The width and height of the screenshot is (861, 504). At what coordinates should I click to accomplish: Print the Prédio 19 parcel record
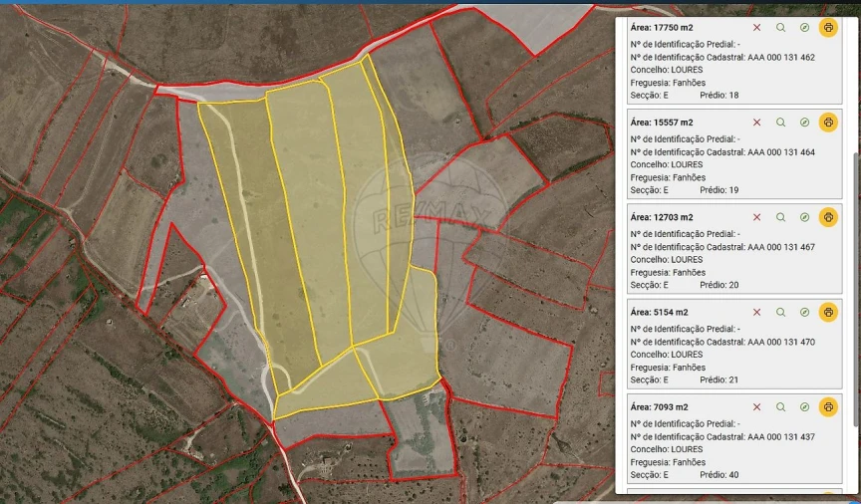click(828, 123)
